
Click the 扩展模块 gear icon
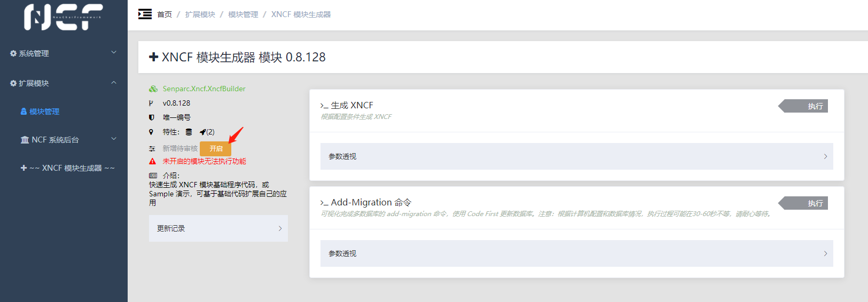click(x=13, y=83)
